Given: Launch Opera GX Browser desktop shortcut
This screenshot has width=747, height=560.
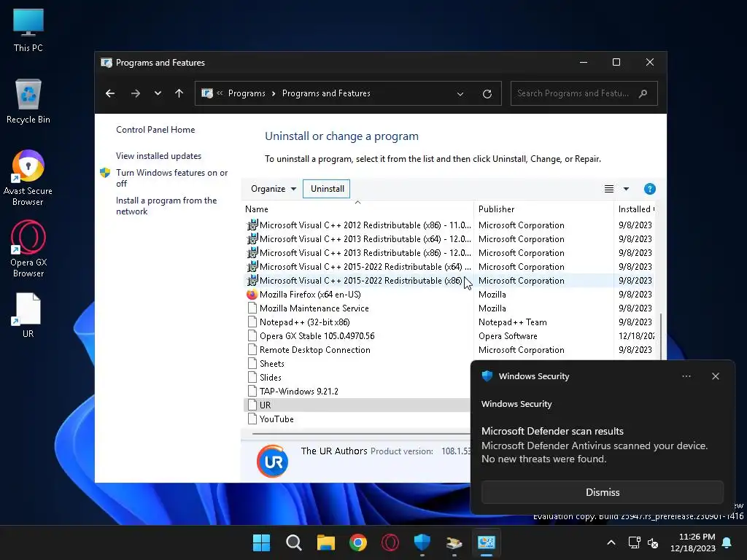Looking at the screenshot, I should 28,249.
